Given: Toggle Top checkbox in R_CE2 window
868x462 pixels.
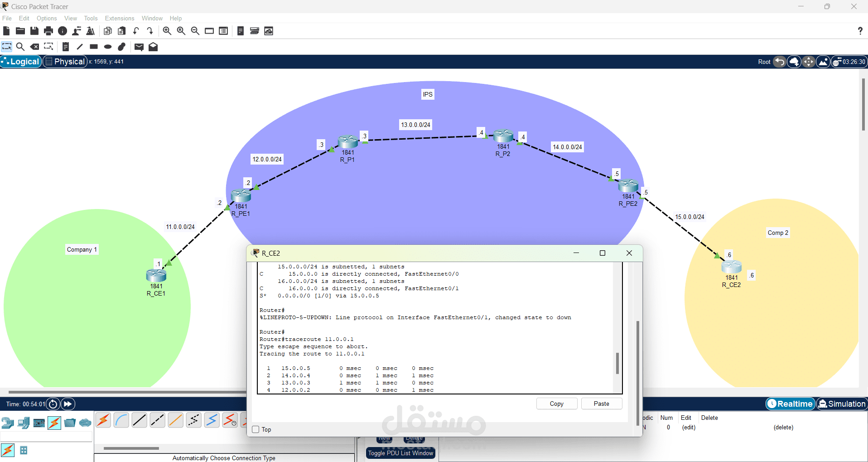Looking at the screenshot, I should (256, 429).
